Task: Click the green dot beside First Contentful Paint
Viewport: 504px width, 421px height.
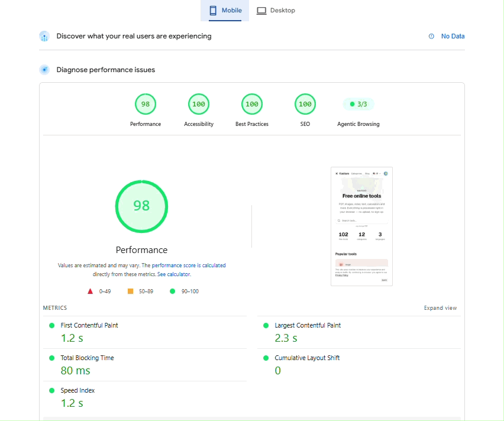Action: pyautogui.click(x=51, y=326)
